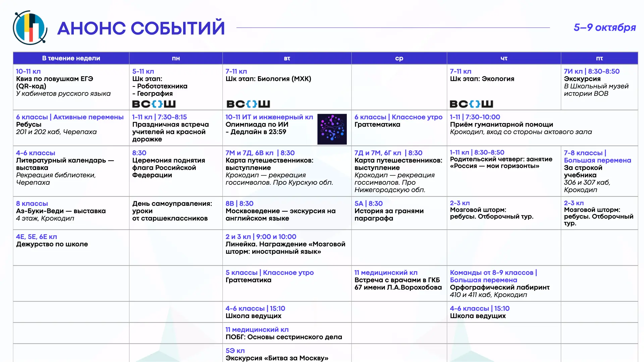The height and width of the screenshot is (362, 644).
Task: Select the 'ср' column header
Action: click(x=399, y=58)
